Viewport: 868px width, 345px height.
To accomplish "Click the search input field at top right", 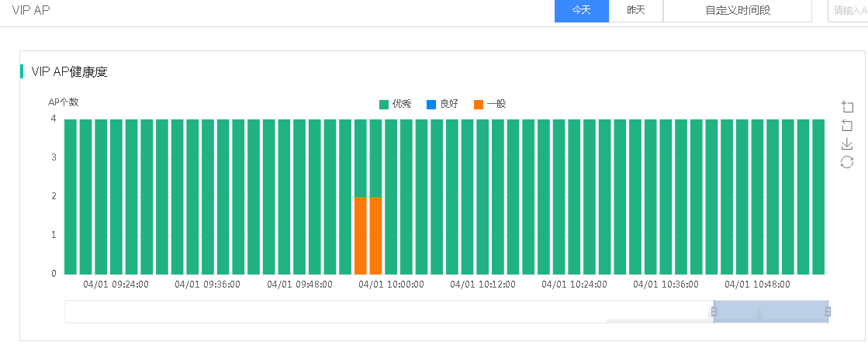I will click(849, 11).
